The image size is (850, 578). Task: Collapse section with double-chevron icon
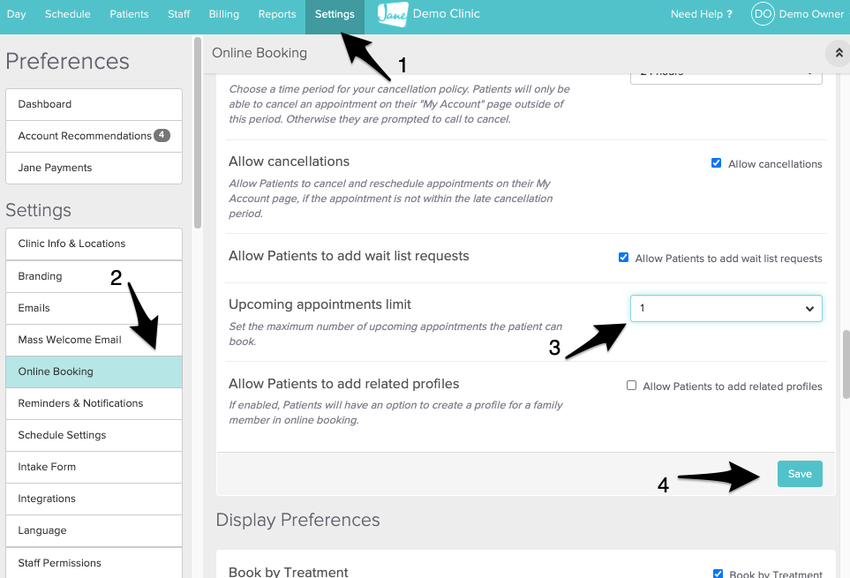click(837, 53)
